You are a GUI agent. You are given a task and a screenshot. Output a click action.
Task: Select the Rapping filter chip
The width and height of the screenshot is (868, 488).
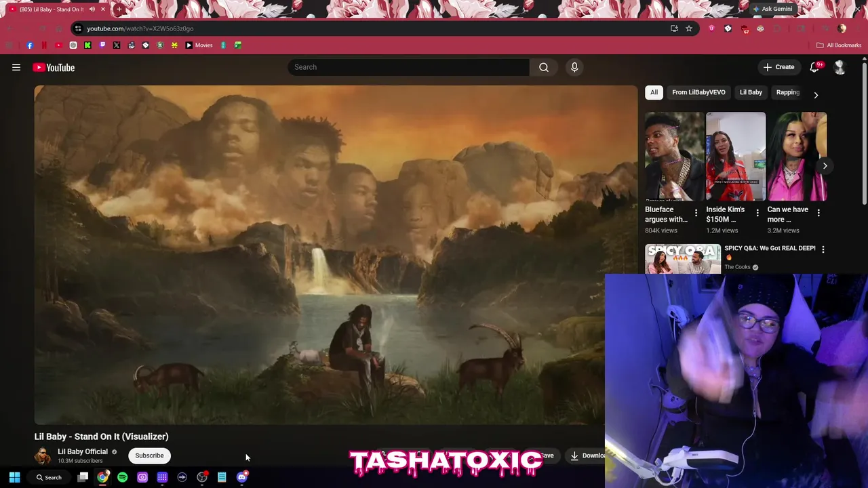click(x=787, y=92)
